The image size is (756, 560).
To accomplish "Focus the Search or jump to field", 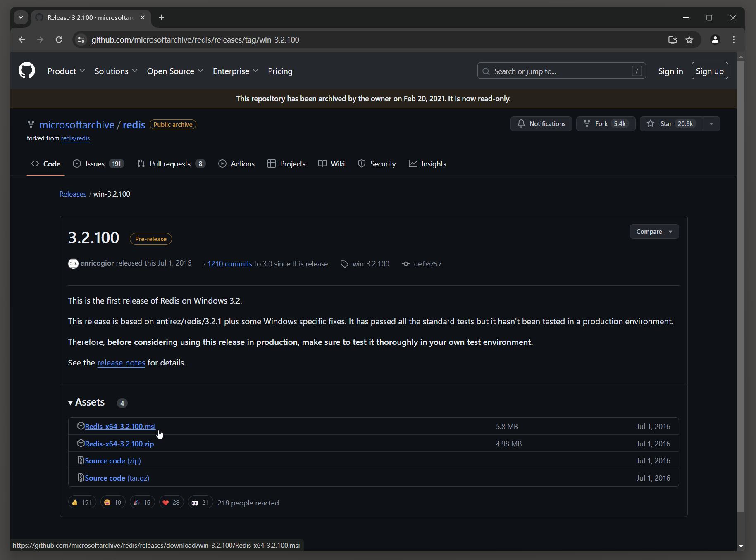I will point(561,71).
